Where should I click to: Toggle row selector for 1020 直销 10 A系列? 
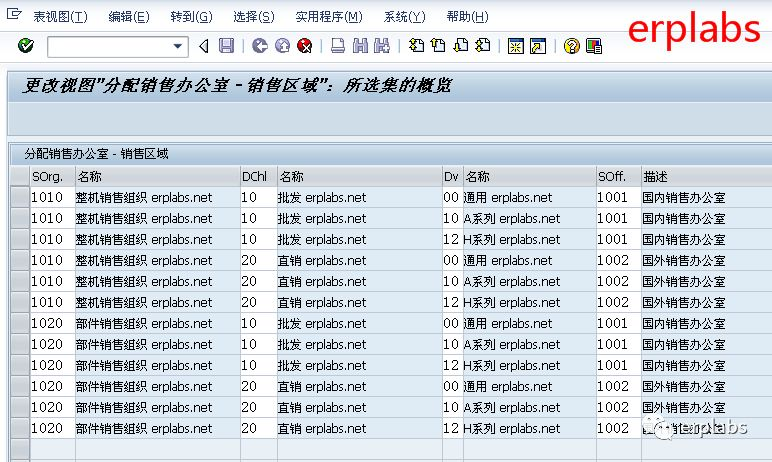pyautogui.click(x=20, y=407)
